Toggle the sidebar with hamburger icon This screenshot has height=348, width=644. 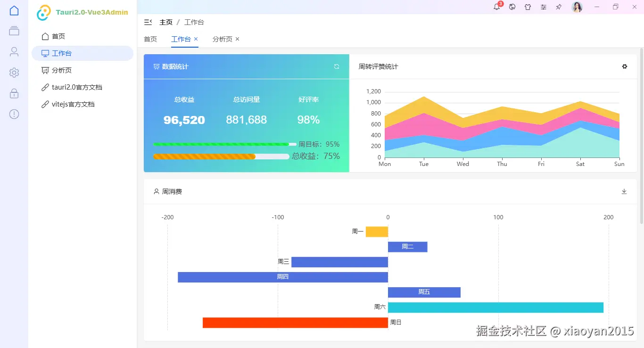(148, 22)
